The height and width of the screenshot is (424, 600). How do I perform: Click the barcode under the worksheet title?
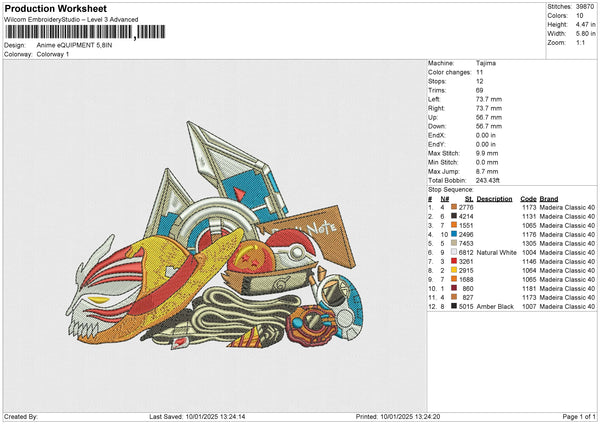[85, 32]
